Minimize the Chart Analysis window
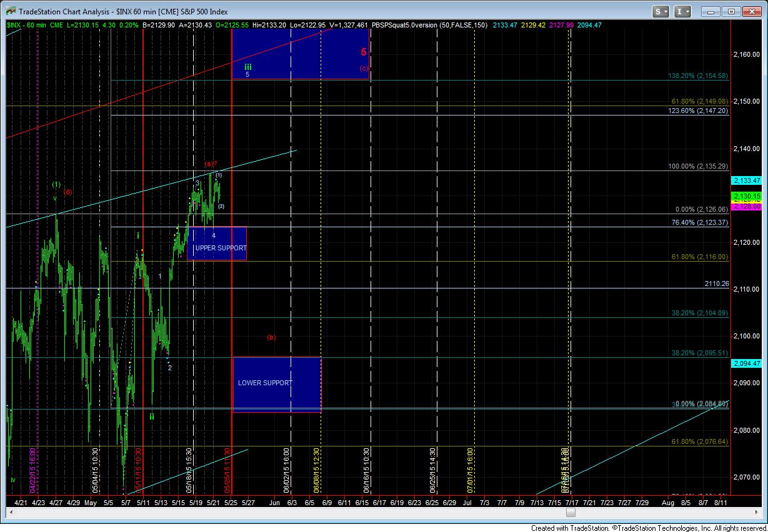Screen dimensions: 768x532 [x=712, y=11]
